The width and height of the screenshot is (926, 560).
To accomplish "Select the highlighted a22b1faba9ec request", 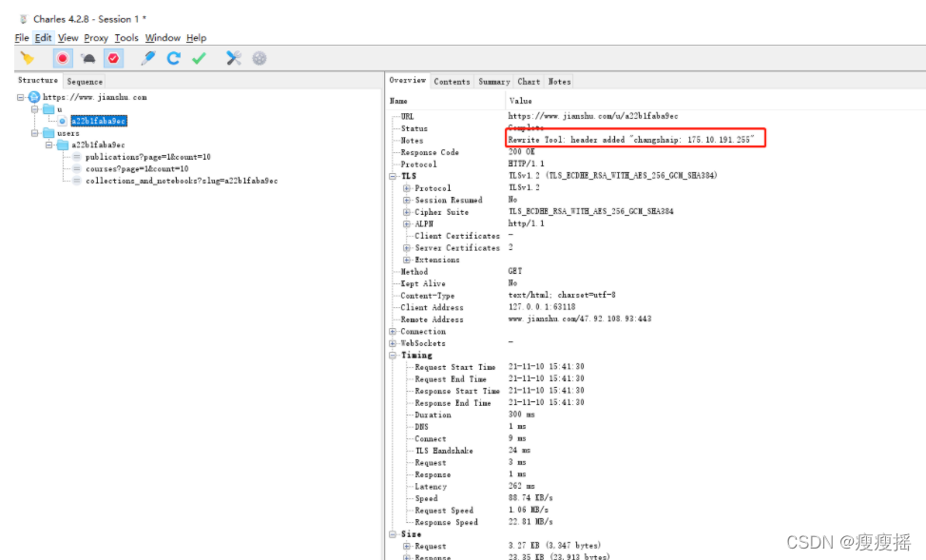I will coord(99,121).
